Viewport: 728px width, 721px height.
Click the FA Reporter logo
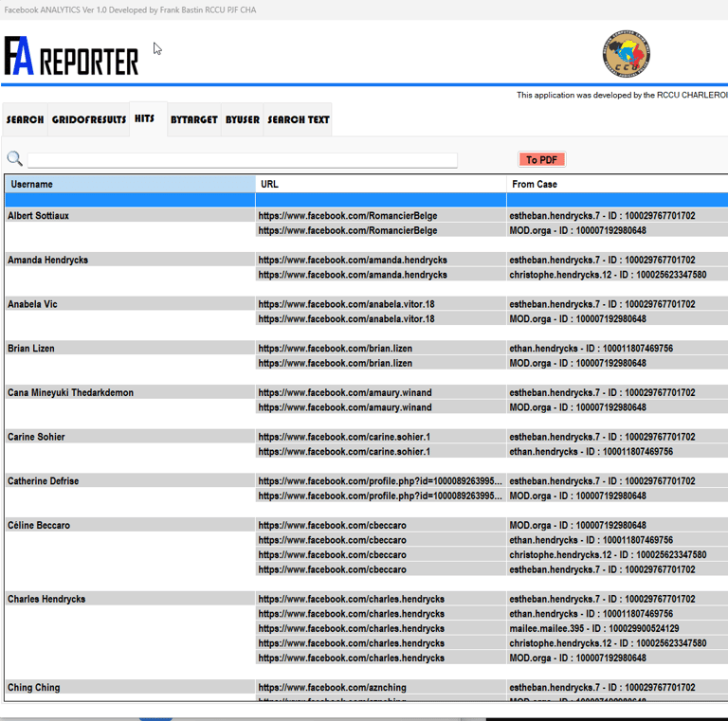point(71,56)
